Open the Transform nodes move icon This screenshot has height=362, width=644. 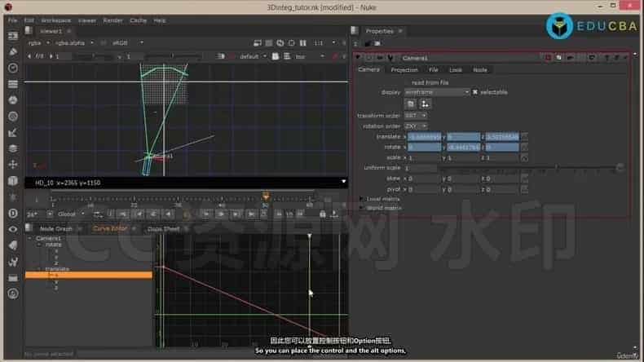point(13,165)
